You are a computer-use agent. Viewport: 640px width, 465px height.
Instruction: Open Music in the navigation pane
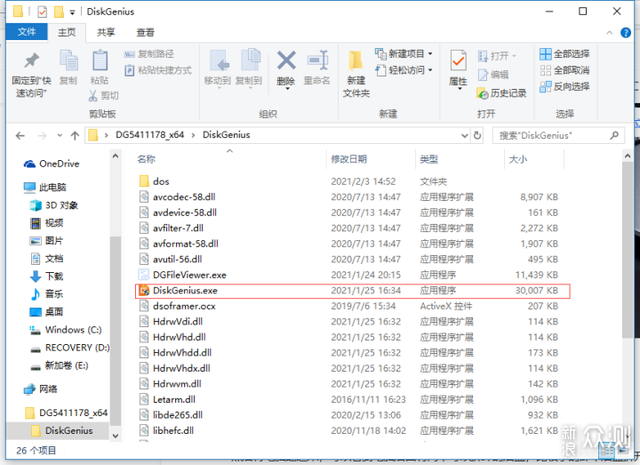47,294
